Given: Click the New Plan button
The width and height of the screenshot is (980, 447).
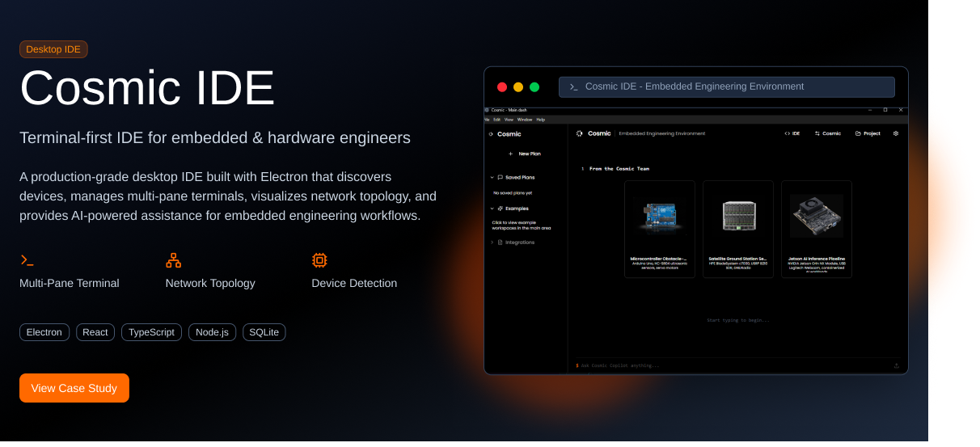Looking at the screenshot, I should [x=524, y=153].
